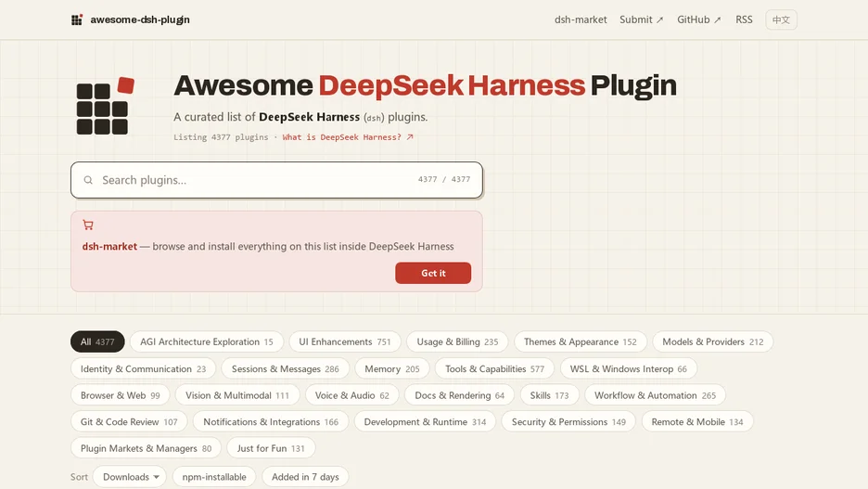The image size is (868, 489).
Task: Click the magnifier icon in search box
Action: click(x=88, y=180)
